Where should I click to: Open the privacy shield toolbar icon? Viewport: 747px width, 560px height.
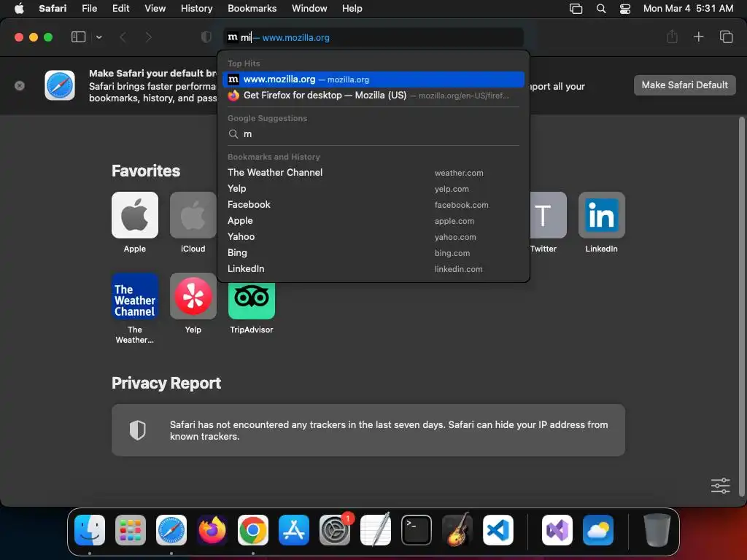[206, 37]
